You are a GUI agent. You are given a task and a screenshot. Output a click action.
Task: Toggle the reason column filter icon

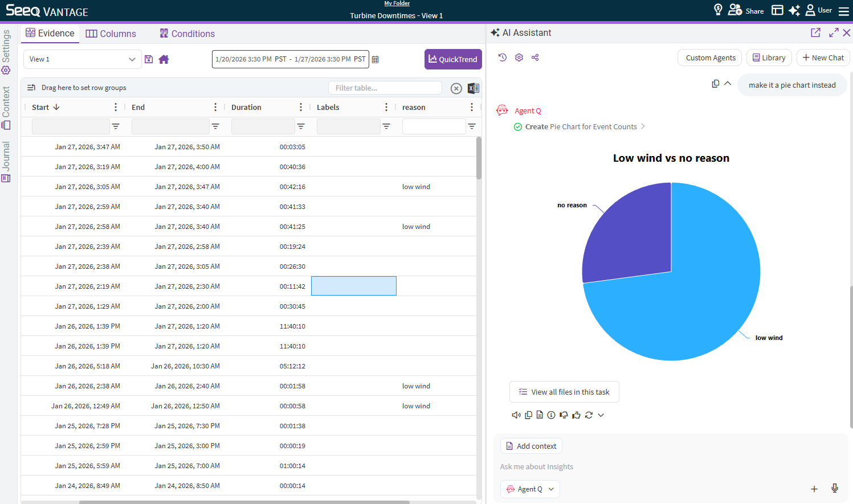pos(472,126)
